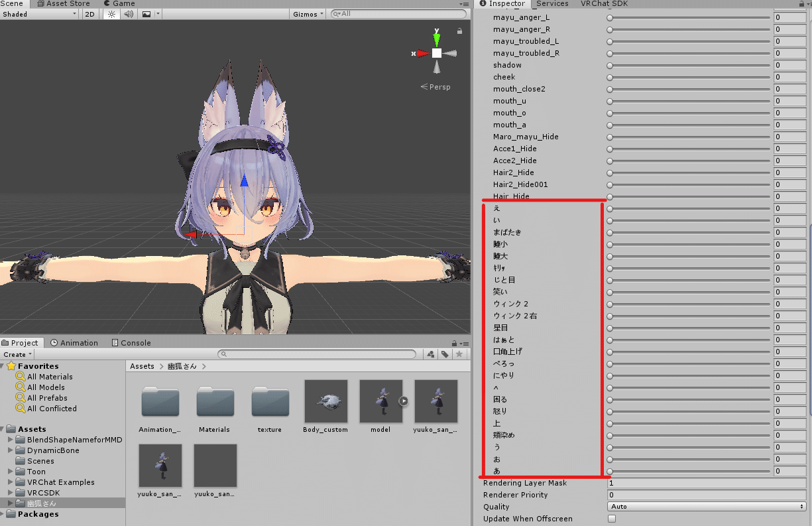This screenshot has width=812, height=526.
Task: Open the VRChat SDK tab
Action: point(604,3)
